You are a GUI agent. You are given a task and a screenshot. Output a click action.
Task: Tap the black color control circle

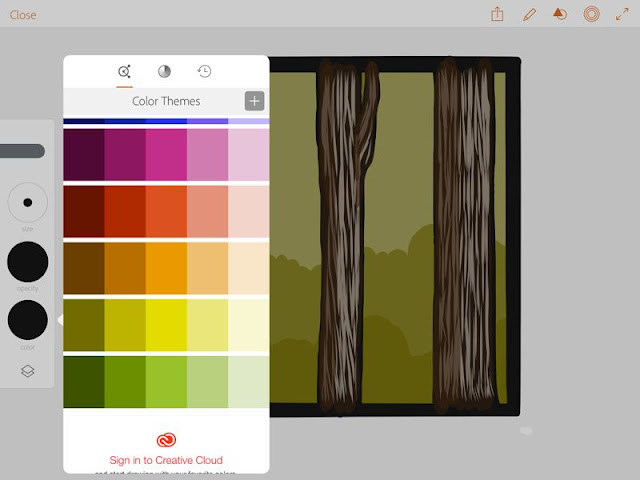[x=28, y=320]
